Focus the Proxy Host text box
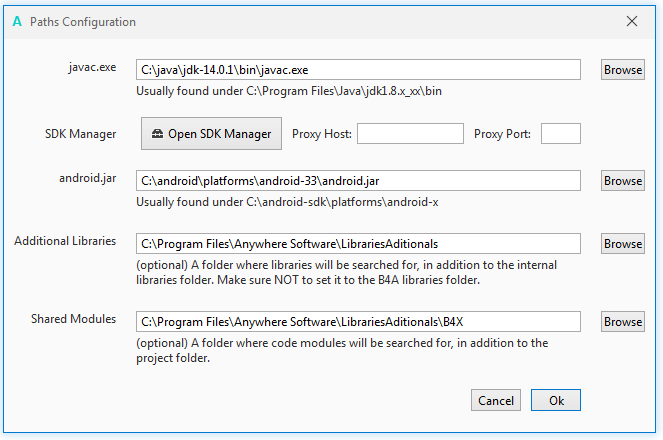This screenshot has width=663, height=440. pyautogui.click(x=410, y=134)
